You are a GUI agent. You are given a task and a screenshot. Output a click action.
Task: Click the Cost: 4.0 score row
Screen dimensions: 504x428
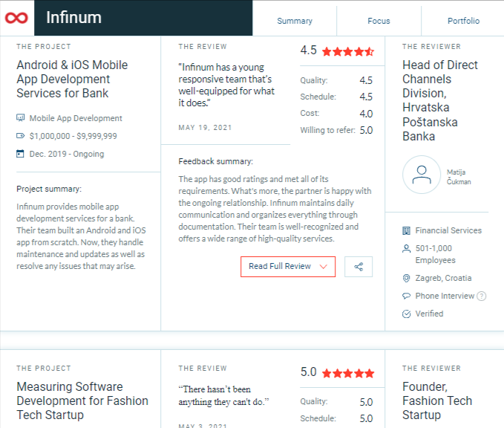(x=336, y=113)
